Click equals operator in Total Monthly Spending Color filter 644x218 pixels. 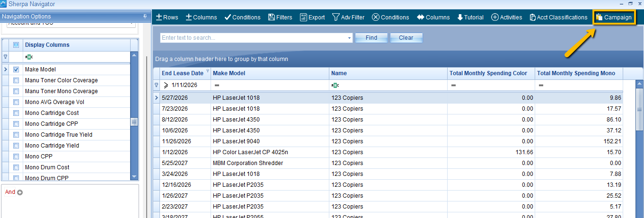click(453, 85)
